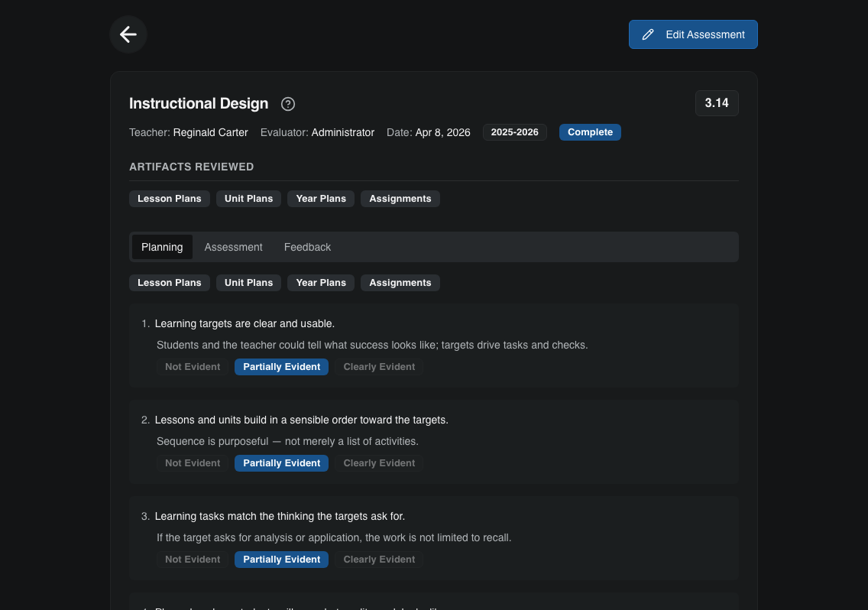Click the 'Sequence is purposeful' description

287,442
